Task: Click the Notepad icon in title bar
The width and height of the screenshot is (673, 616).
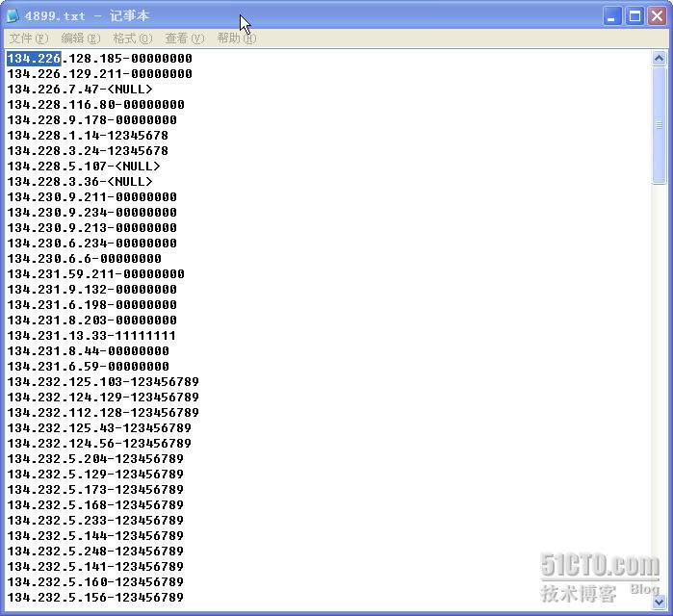Action: [x=13, y=15]
